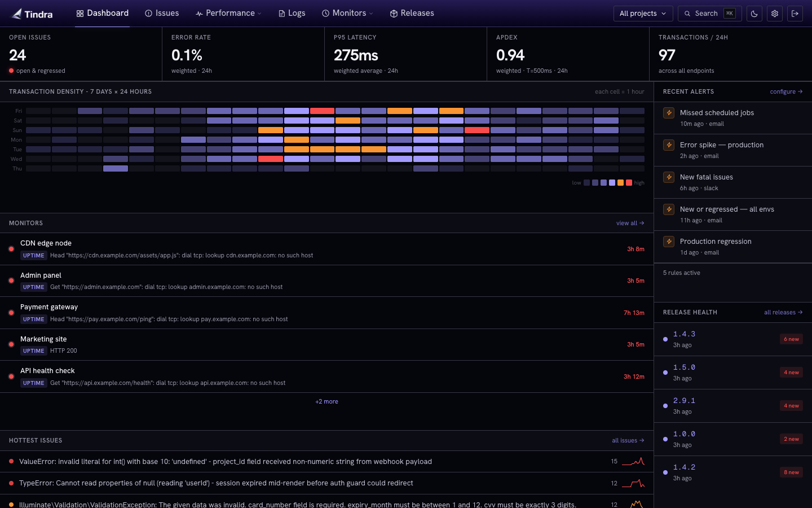Click the red high legend swatch
This screenshot has height=508, width=812.
click(x=629, y=183)
